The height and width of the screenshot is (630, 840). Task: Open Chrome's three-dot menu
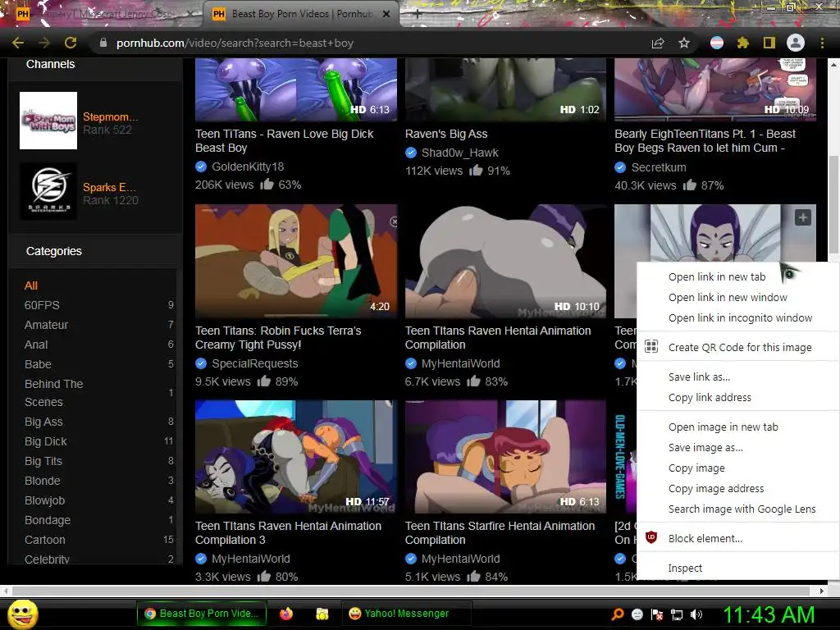point(822,43)
